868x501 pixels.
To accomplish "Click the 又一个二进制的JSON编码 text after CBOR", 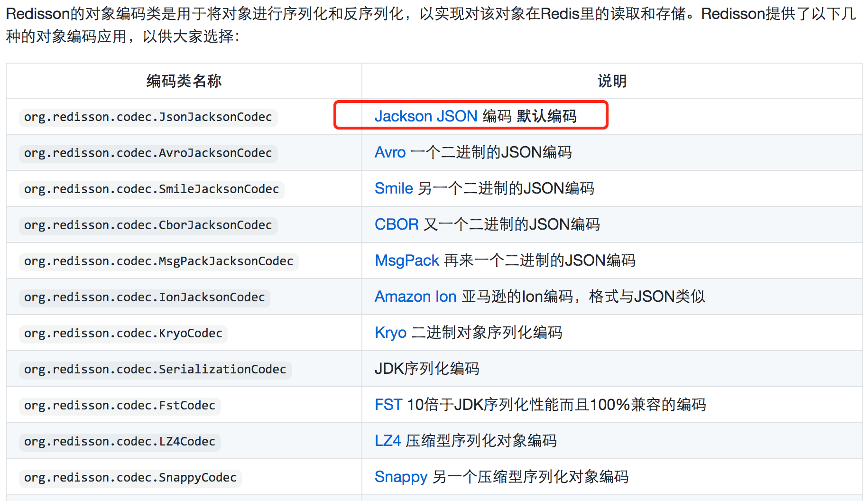I will tap(512, 224).
